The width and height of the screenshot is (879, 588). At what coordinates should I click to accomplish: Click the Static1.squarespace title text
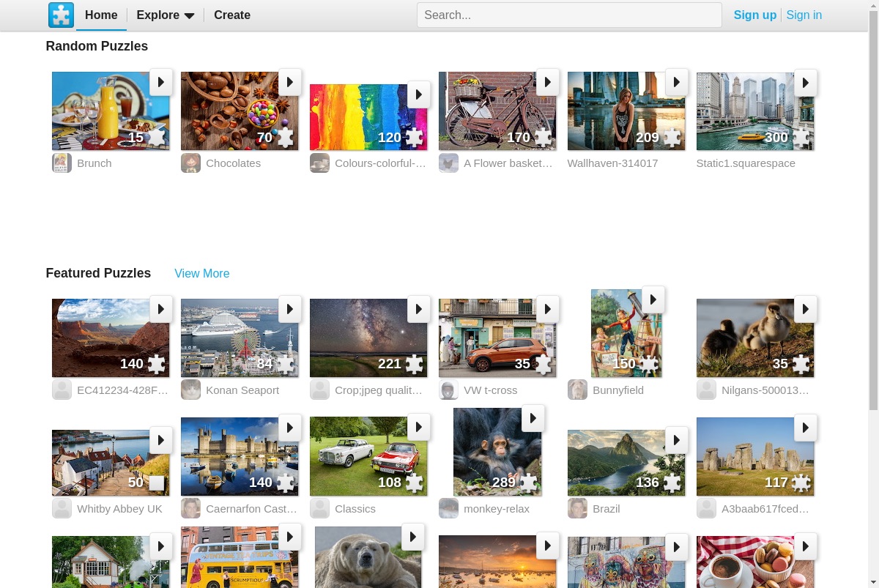746,163
